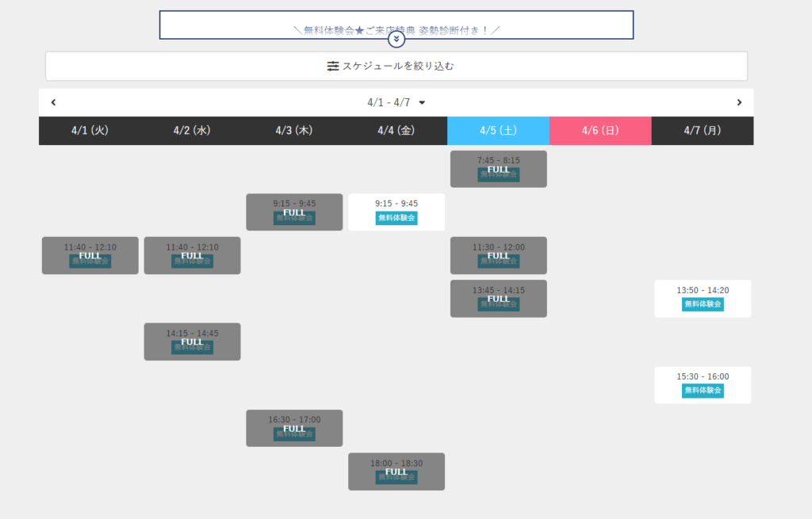Click the filter sliders icon

tap(333, 67)
